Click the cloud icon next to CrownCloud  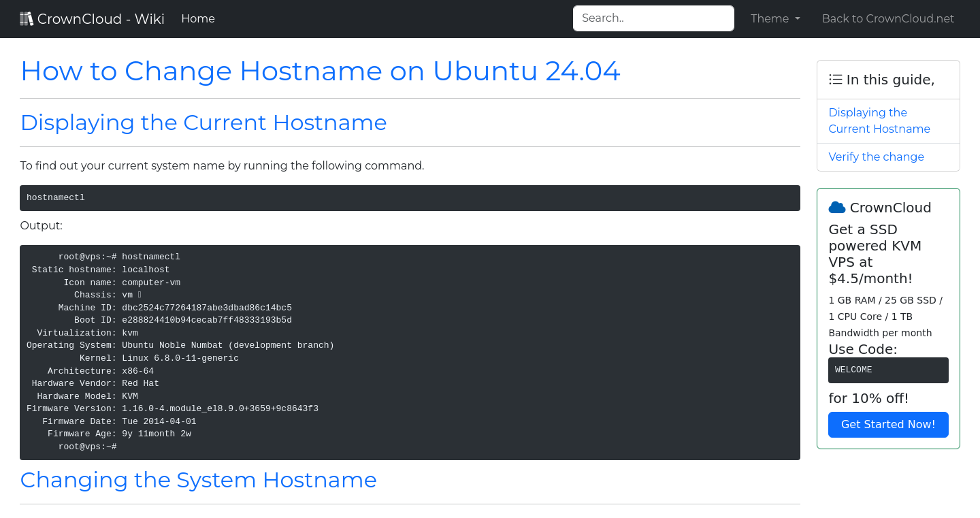click(x=838, y=207)
